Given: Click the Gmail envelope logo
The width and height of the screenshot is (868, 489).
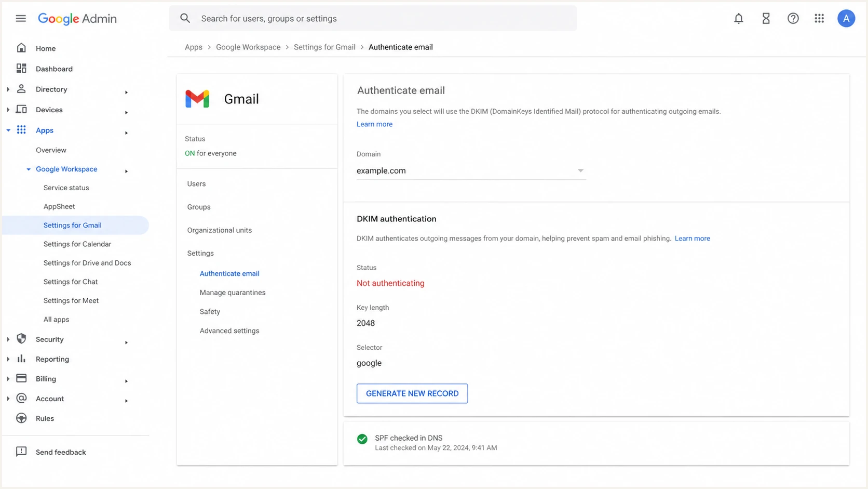Looking at the screenshot, I should point(197,99).
